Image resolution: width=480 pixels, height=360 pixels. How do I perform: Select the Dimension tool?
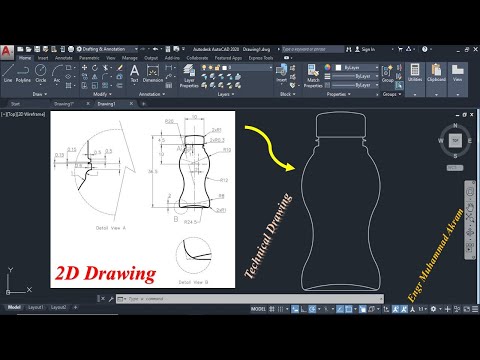[x=153, y=73]
